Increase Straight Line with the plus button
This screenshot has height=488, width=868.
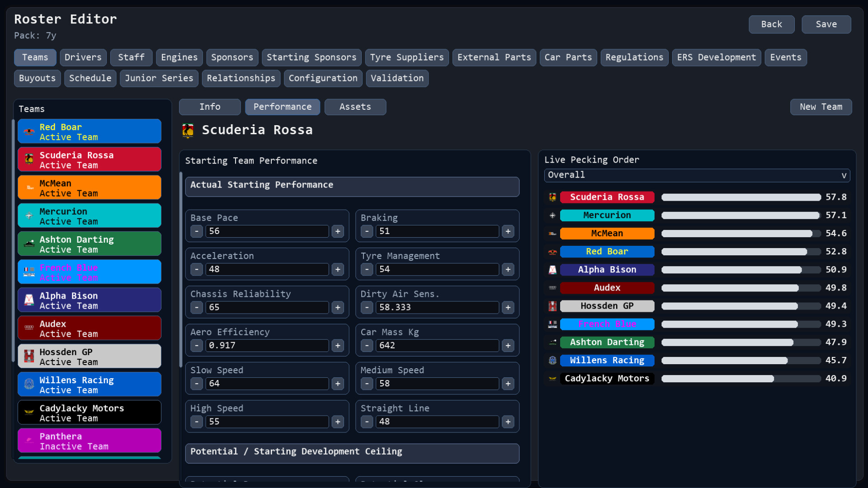tap(508, 422)
